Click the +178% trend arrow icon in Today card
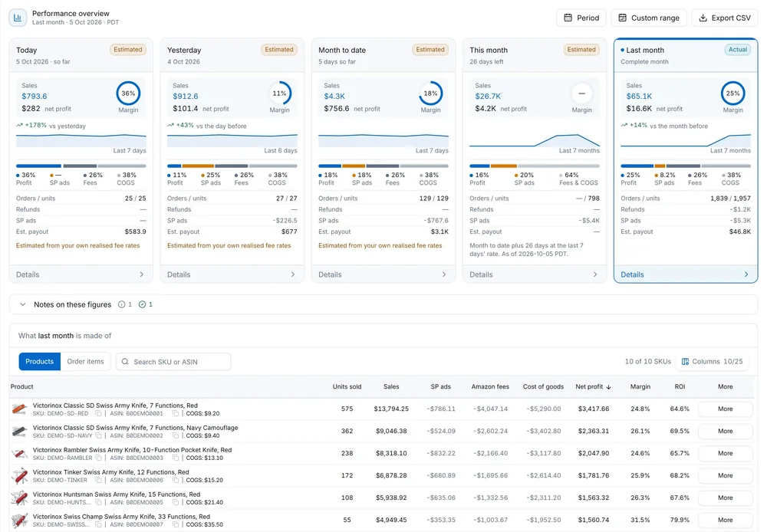The width and height of the screenshot is (767, 532). click(20, 125)
